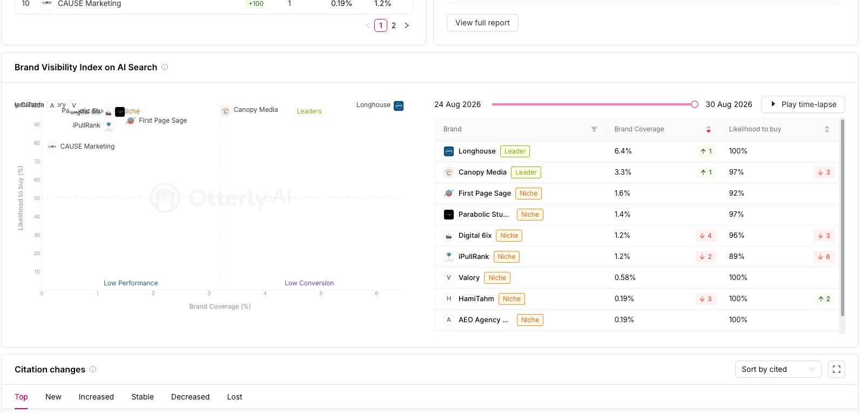Click the down 6 likelihood badge for iPullRank
868x413 pixels.
[x=824, y=257]
